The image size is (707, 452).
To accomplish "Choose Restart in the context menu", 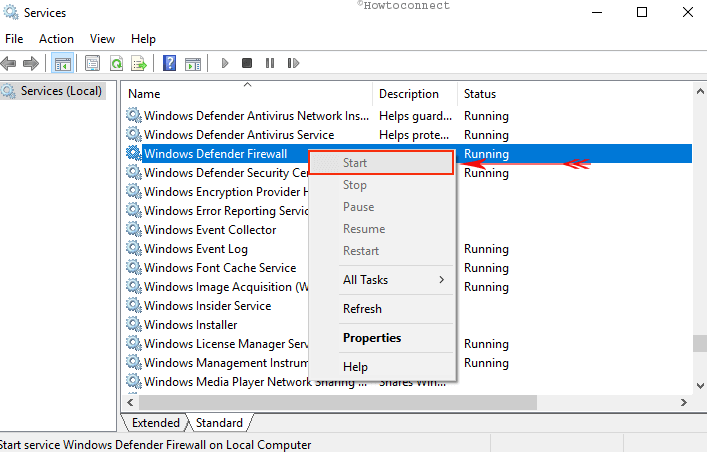I will (381, 251).
